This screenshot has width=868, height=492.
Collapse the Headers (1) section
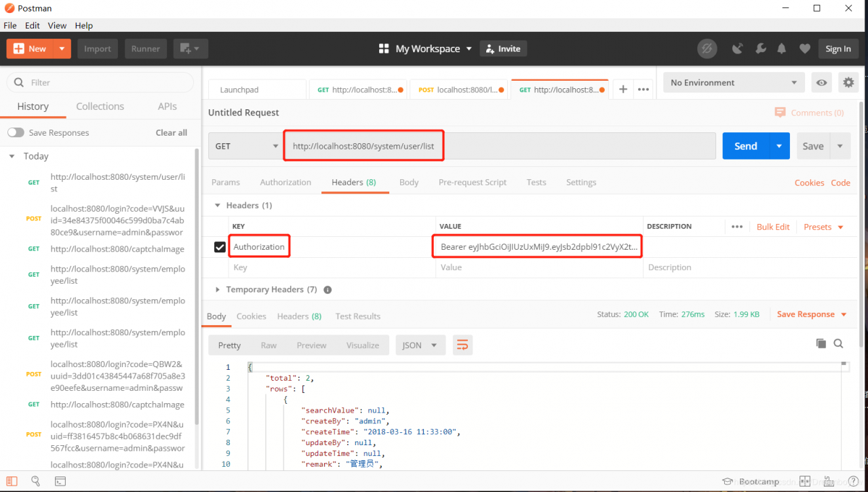(218, 206)
